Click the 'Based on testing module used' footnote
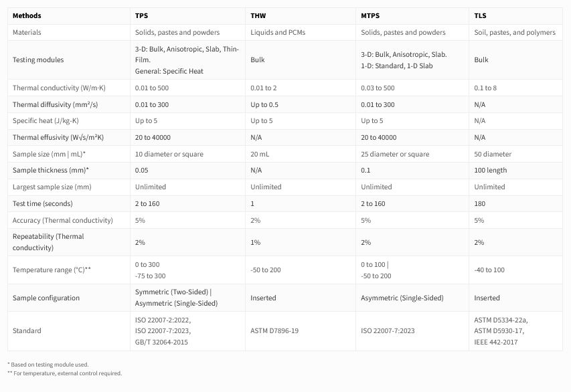The width and height of the screenshot is (571, 392). click(48, 365)
